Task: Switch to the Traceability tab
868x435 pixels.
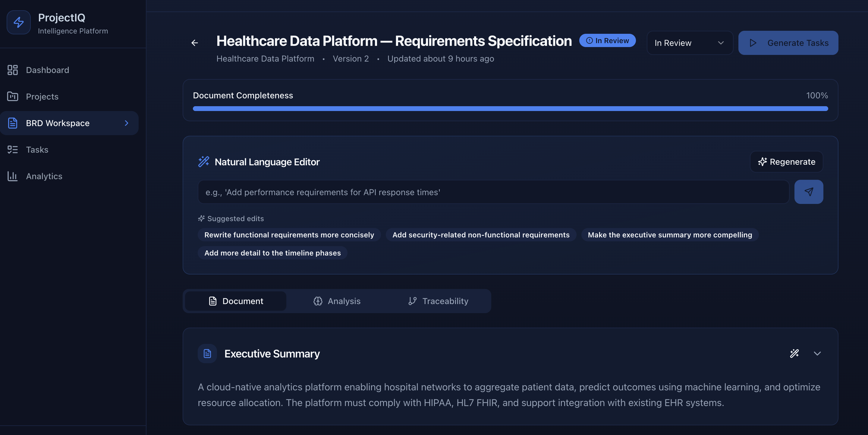Action: (x=438, y=301)
